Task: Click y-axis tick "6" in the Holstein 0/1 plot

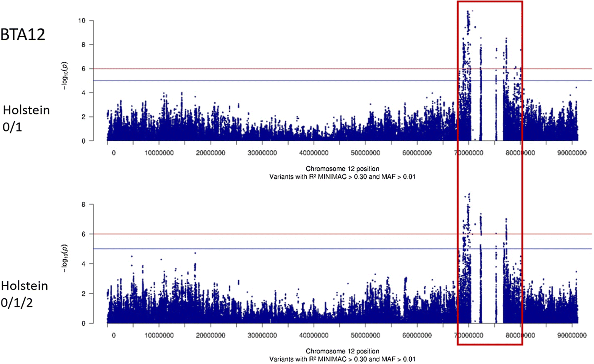Action: (83, 69)
